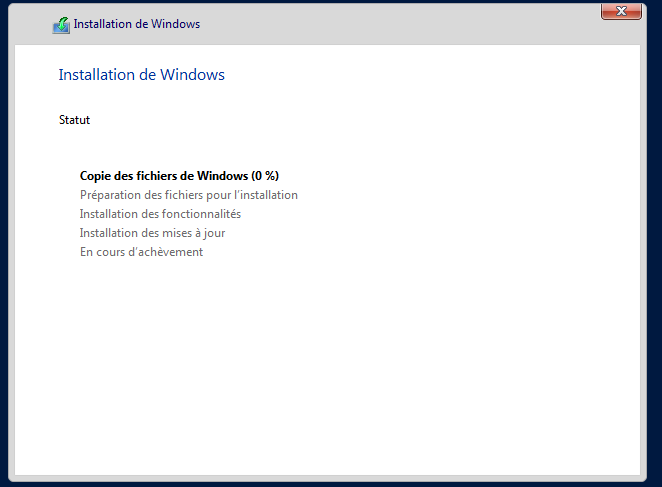662x487 pixels.
Task: Select Préparation des fichiers pour l'installation step
Action: 188,195
